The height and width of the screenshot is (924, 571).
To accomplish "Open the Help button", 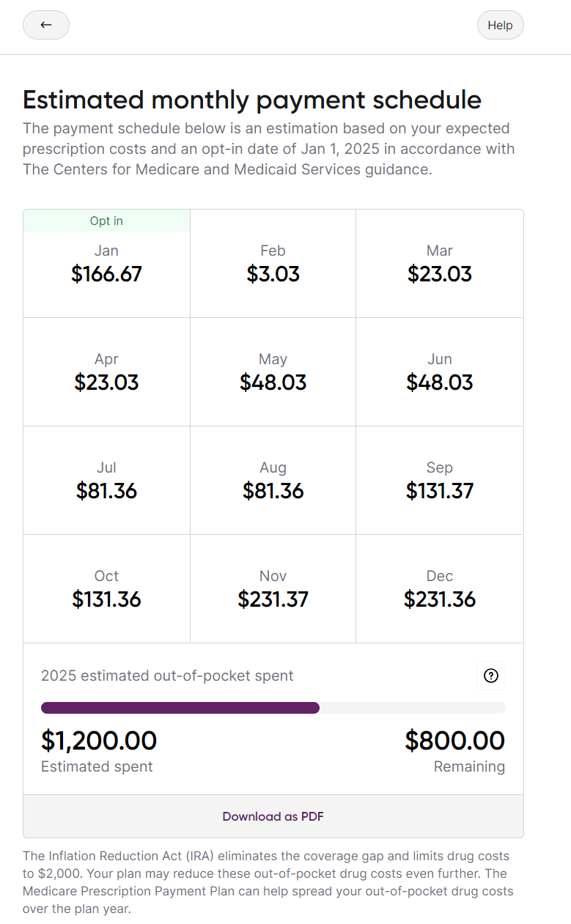I will point(500,25).
